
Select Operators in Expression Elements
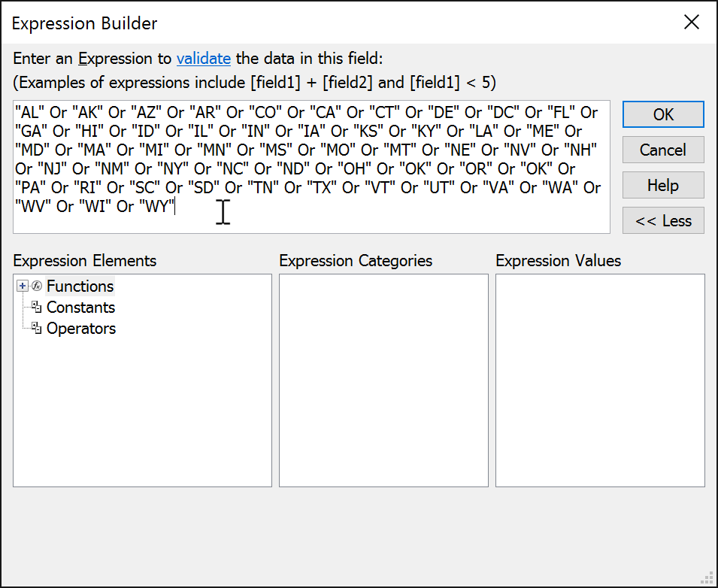(80, 328)
